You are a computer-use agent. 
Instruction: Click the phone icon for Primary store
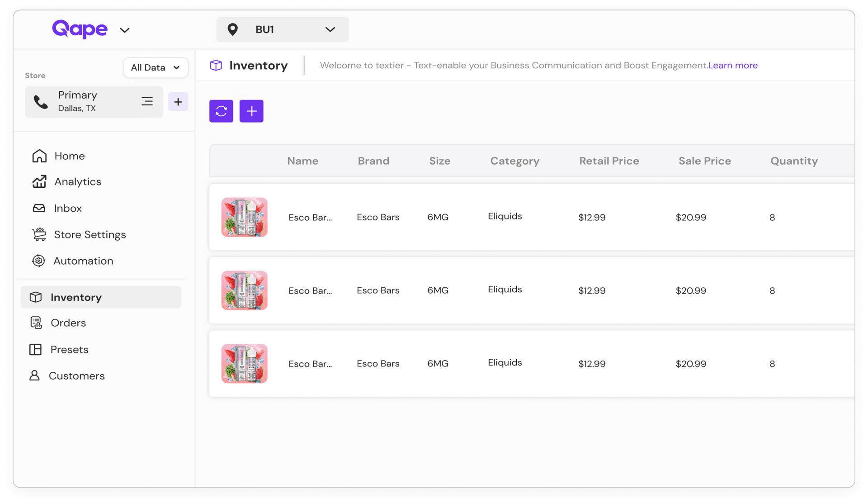coord(41,102)
